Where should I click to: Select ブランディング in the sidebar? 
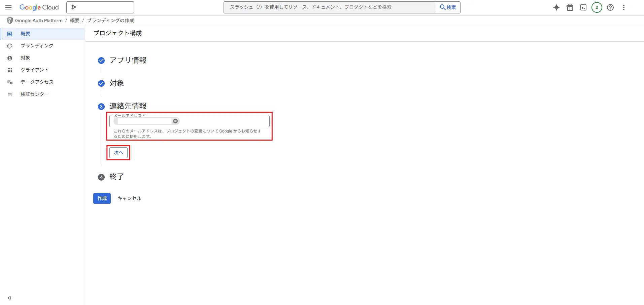point(37,46)
